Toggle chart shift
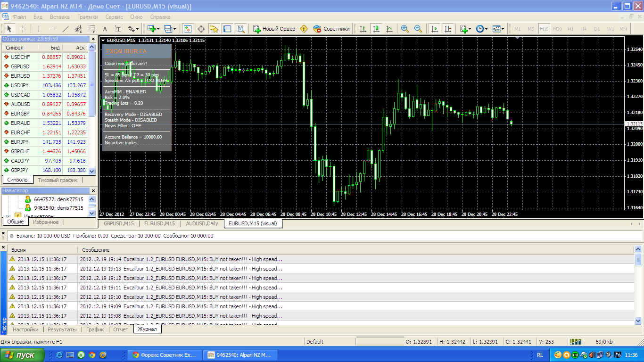The image size is (644, 362). pyautogui.click(x=447, y=29)
